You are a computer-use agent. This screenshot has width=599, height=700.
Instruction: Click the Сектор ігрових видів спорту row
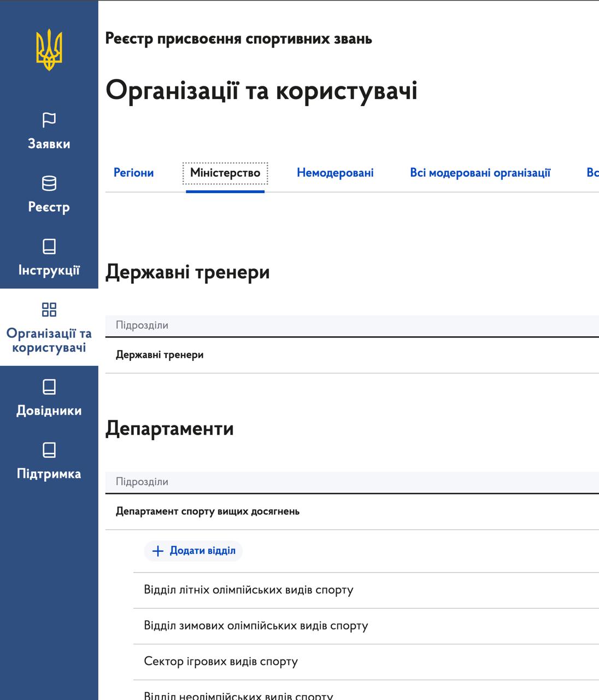coord(221,661)
